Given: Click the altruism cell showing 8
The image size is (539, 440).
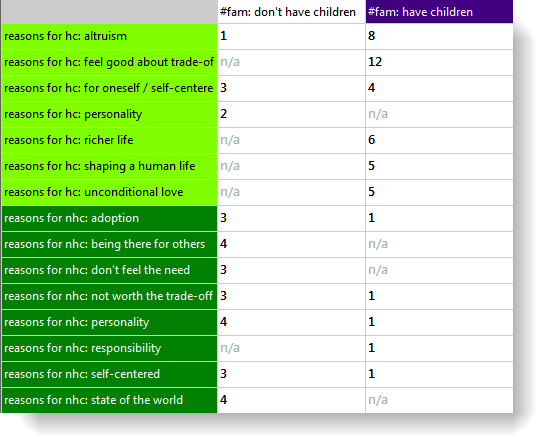Looking at the screenshot, I should pyautogui.click(x=439, y=36).
